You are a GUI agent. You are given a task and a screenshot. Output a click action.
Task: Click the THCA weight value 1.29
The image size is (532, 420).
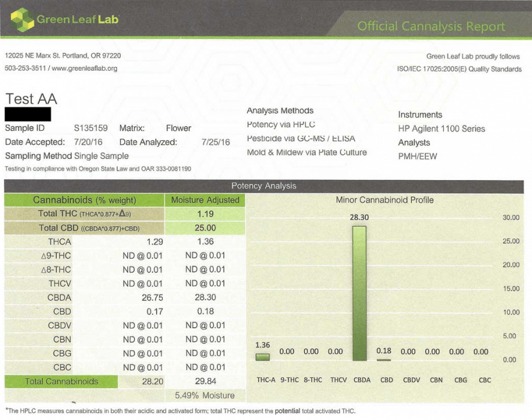(155, 242)
